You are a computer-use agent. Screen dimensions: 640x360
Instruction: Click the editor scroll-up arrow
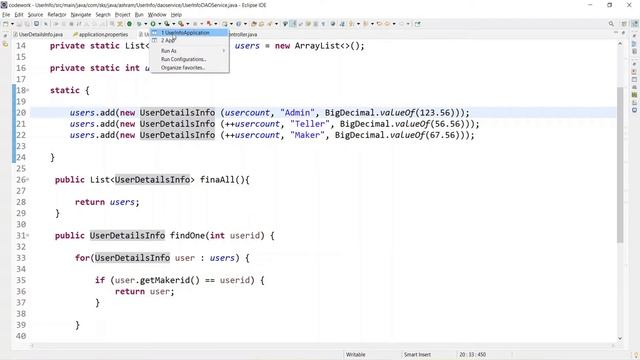[620, 43]
